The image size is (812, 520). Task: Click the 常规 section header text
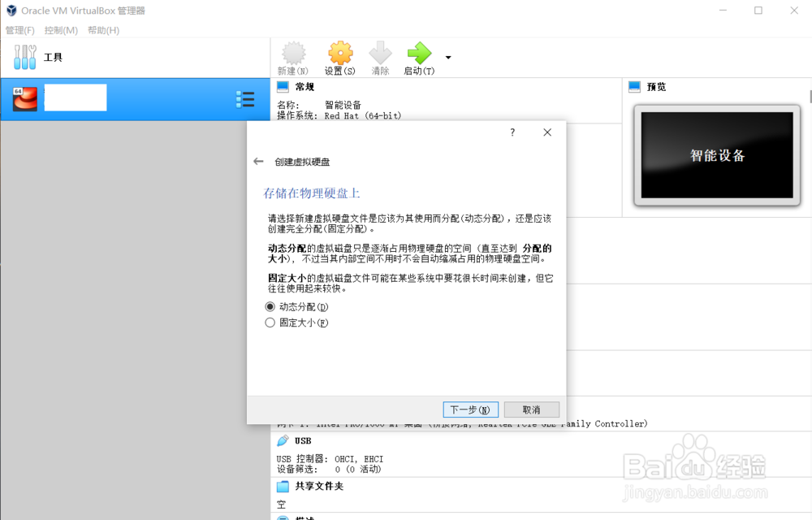(304, 86)
